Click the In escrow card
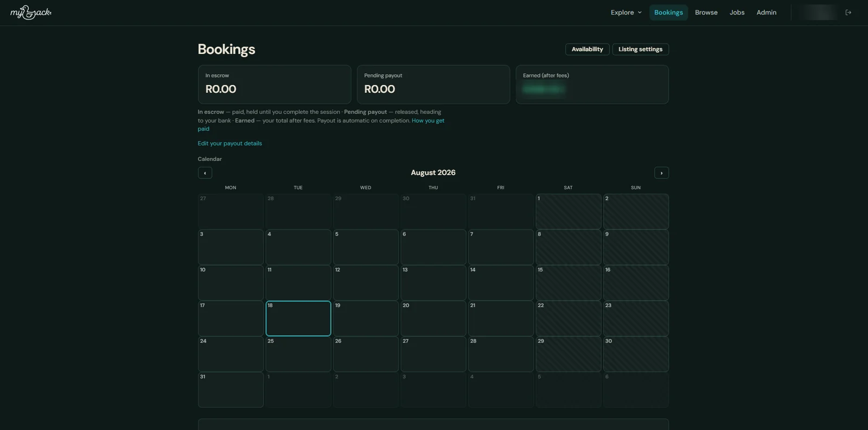The image size is (868, 430). point(275,85)
